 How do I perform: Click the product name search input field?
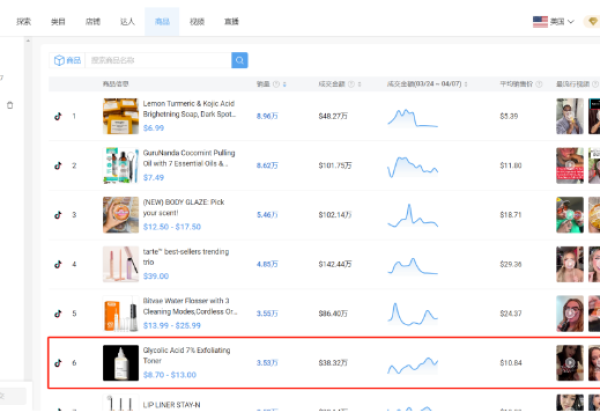[x=158, y=60]
